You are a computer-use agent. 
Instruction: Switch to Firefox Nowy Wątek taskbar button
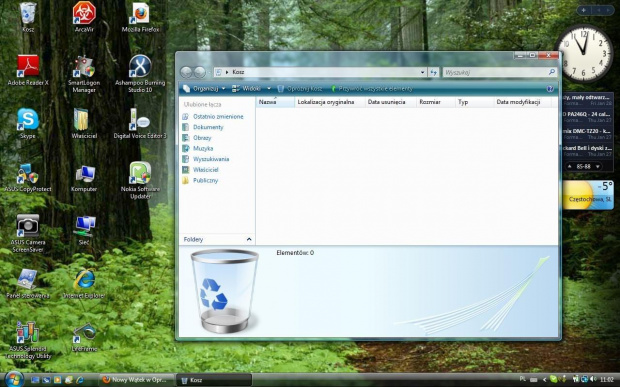point(136,380)
